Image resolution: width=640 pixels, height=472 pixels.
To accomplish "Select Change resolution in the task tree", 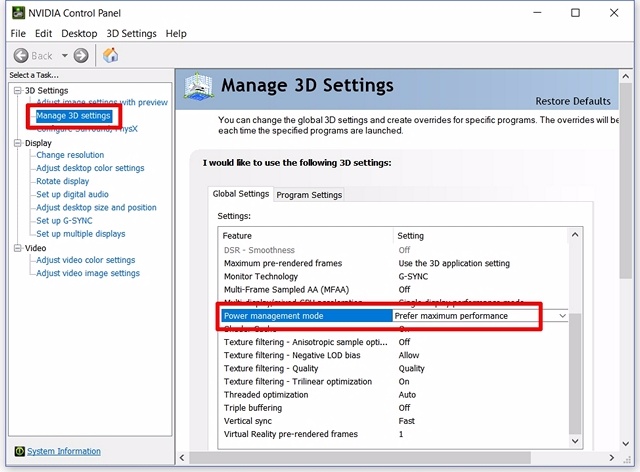I will (70, 155).
